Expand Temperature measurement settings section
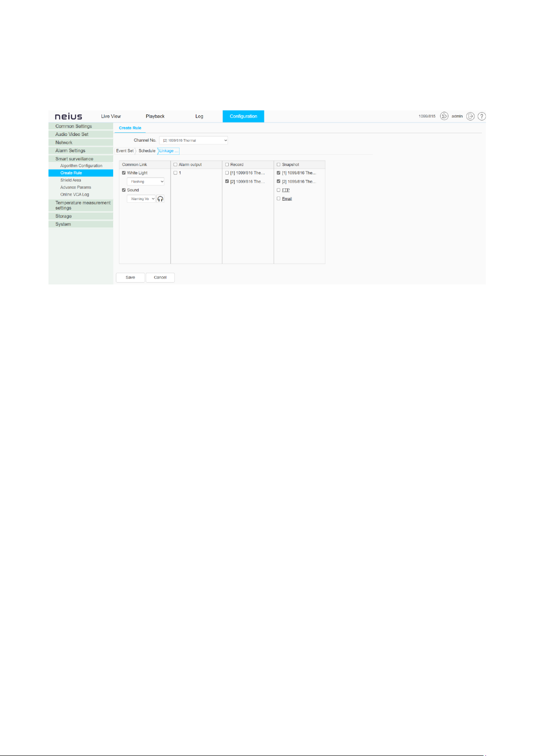The image size is (535, 756). (81, 205)
